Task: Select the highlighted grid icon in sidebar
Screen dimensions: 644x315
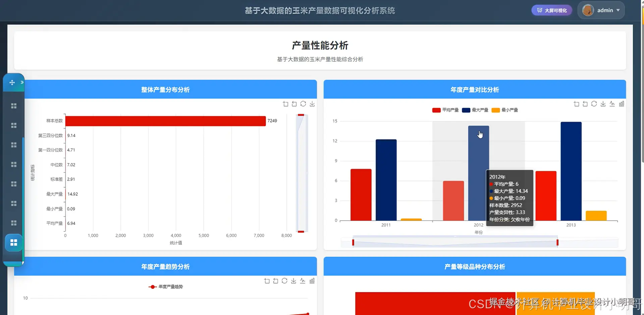Action: [14, 242]
